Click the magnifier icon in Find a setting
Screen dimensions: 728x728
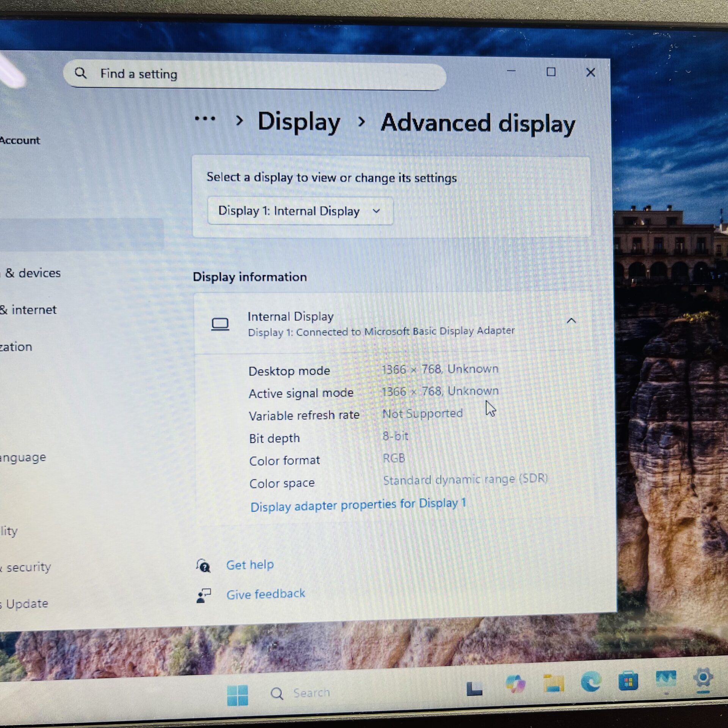(81, 74)
